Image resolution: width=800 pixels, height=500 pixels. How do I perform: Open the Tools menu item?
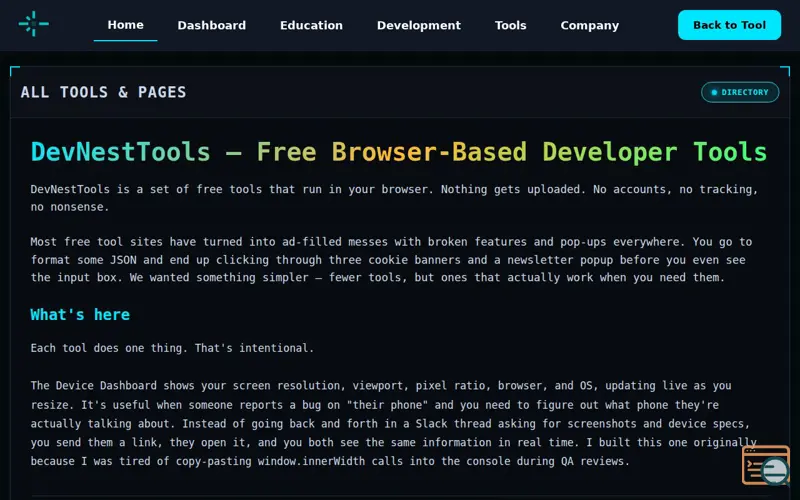pos(511,26)
